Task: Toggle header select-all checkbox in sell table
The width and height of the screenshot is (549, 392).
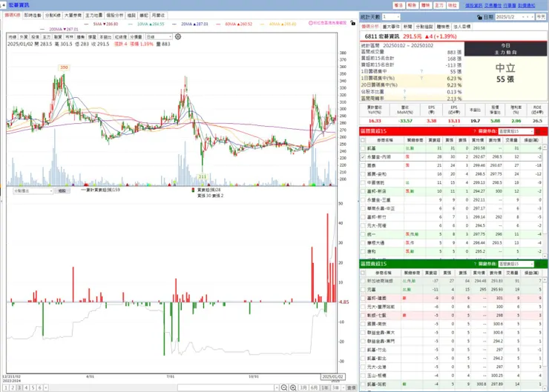Action: point(363,273)
